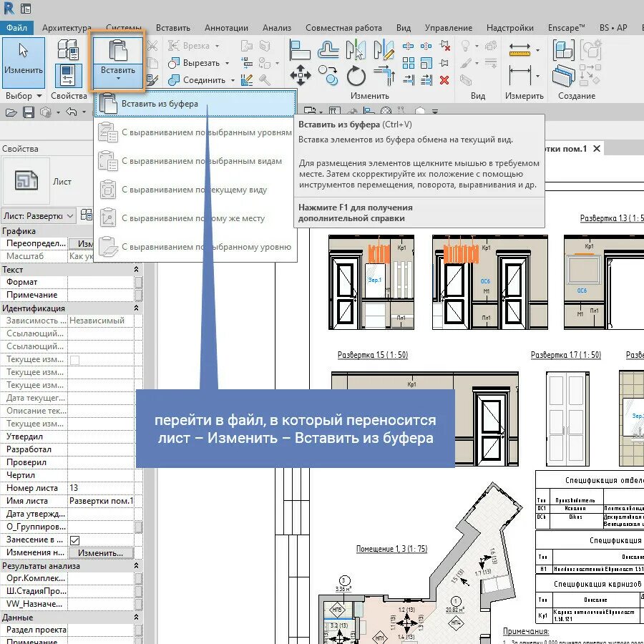Image resolution: width=644 pixels, height=644 pixels.
Task: Switch to the Совместная работа tab
Action: pos(343,28)
